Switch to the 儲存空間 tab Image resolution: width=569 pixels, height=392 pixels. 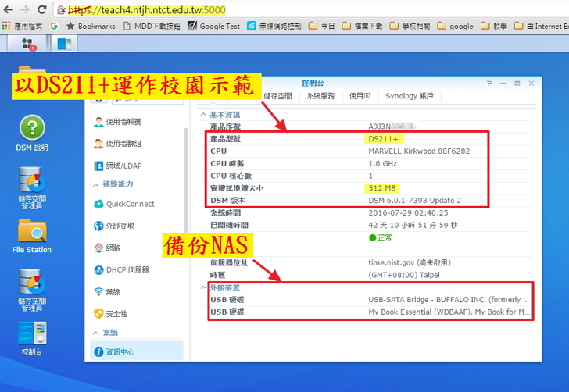click(x=277, y=96)
